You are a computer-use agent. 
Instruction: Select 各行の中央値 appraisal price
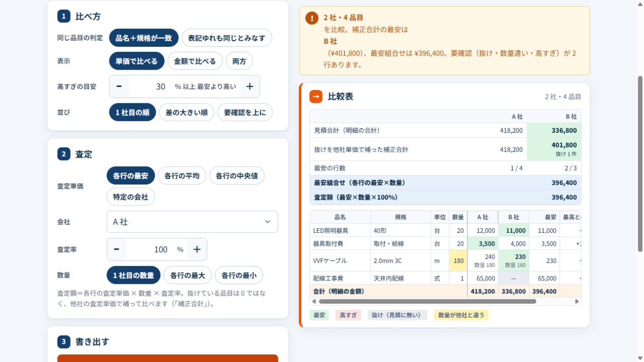pos(237,175)
